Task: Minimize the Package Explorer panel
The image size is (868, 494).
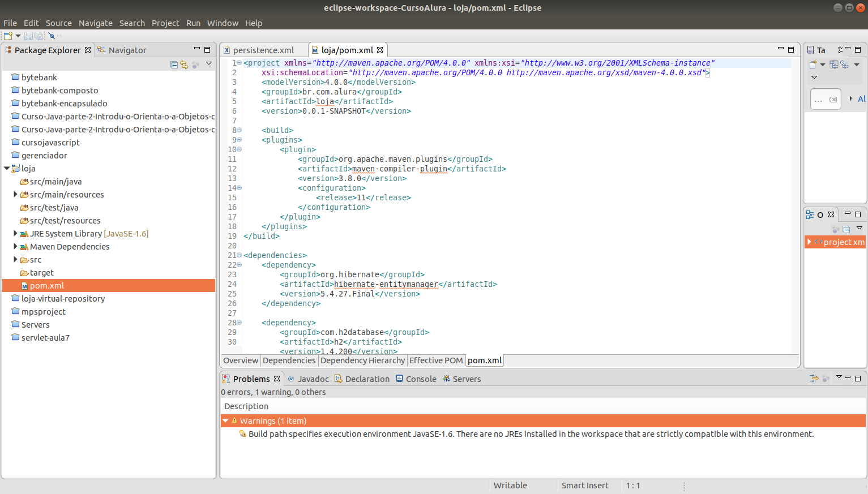Action: click(197, 49)
